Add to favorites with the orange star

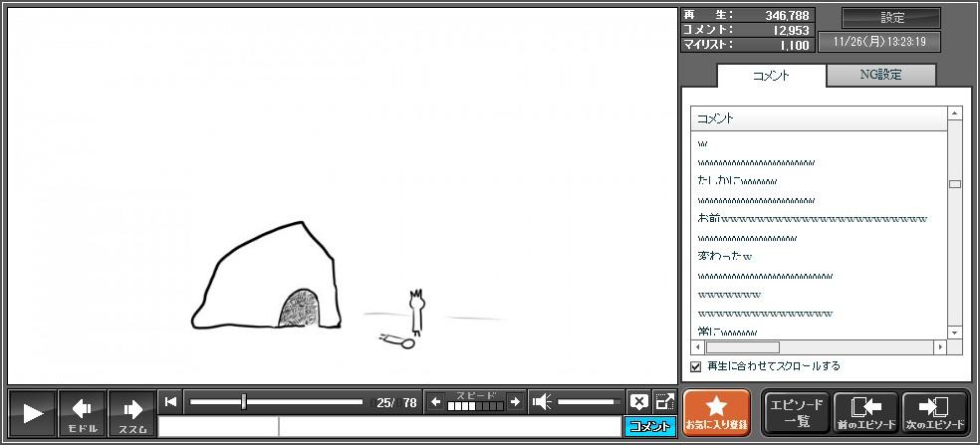[x=716, y=413]
